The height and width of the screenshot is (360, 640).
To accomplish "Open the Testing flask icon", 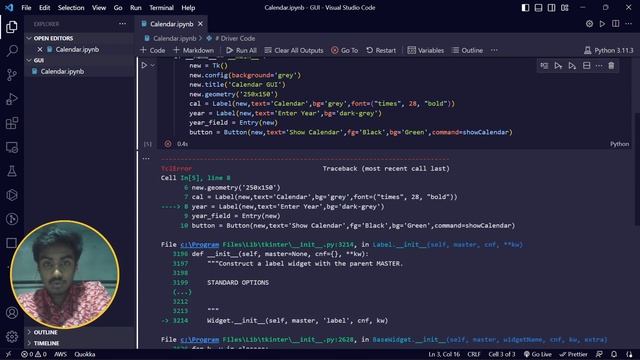I will pyautogui.click(x=12, y=171).
